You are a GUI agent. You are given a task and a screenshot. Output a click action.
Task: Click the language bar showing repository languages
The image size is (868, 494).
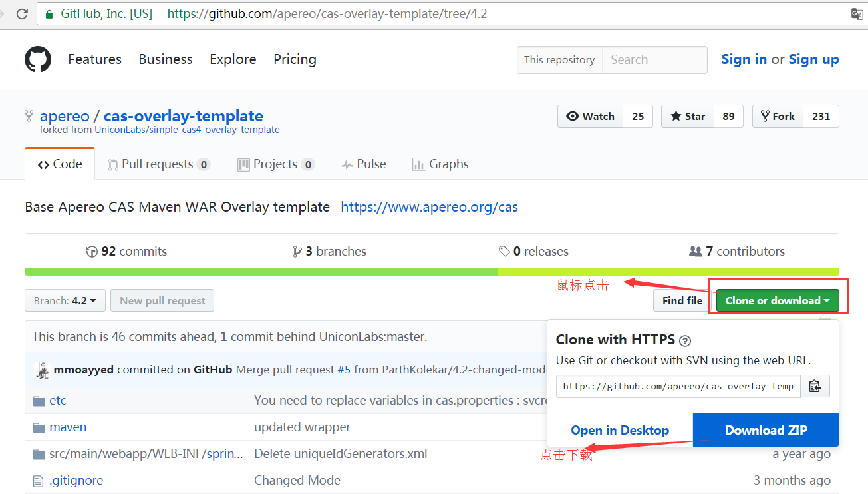click(x=432, y=272)
